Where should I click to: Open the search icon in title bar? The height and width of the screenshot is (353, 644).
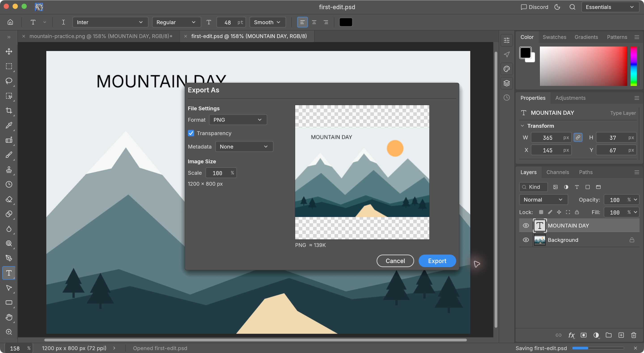click(x=572, y=7)
